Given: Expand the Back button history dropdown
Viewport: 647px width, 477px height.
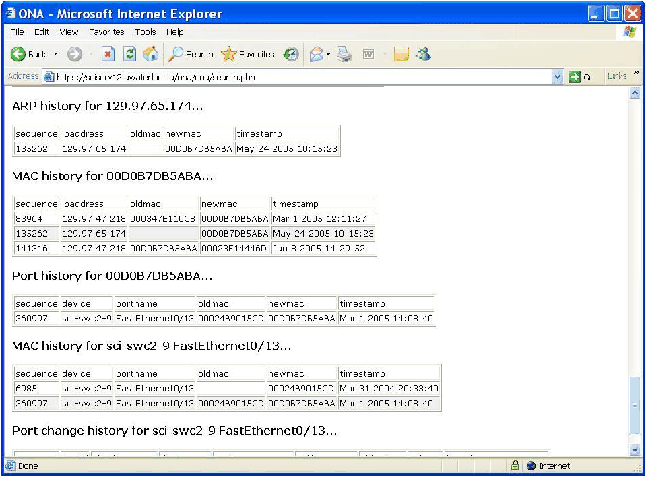Looking at the screenshot, I should coord(55,54).
